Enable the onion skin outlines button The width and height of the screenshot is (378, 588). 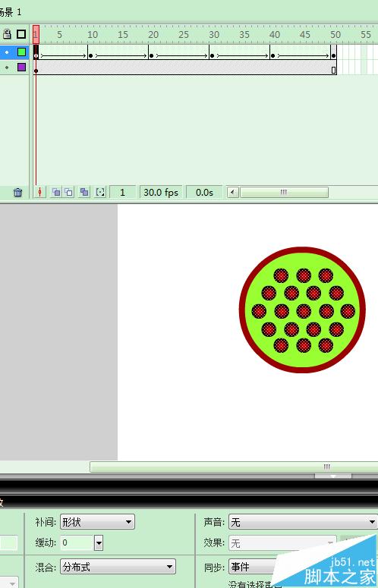click(x=68, y=193)
